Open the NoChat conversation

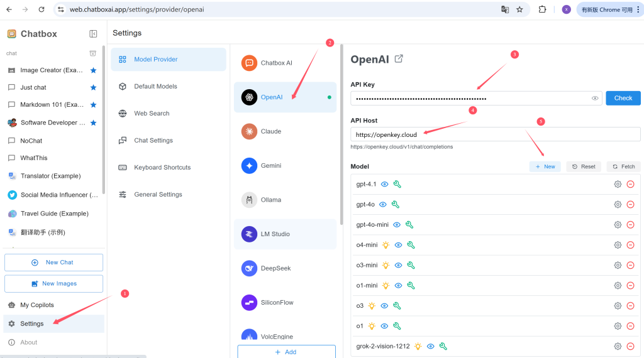(53, 141)
